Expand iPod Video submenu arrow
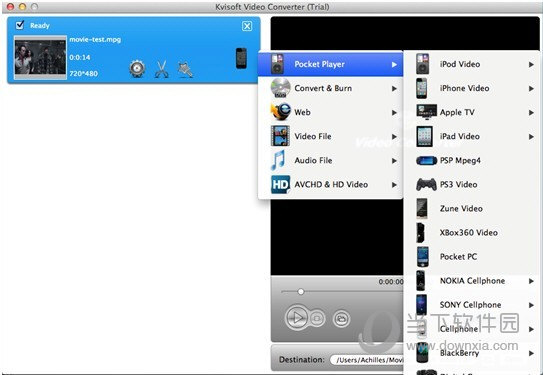 [x=531, y=64]
